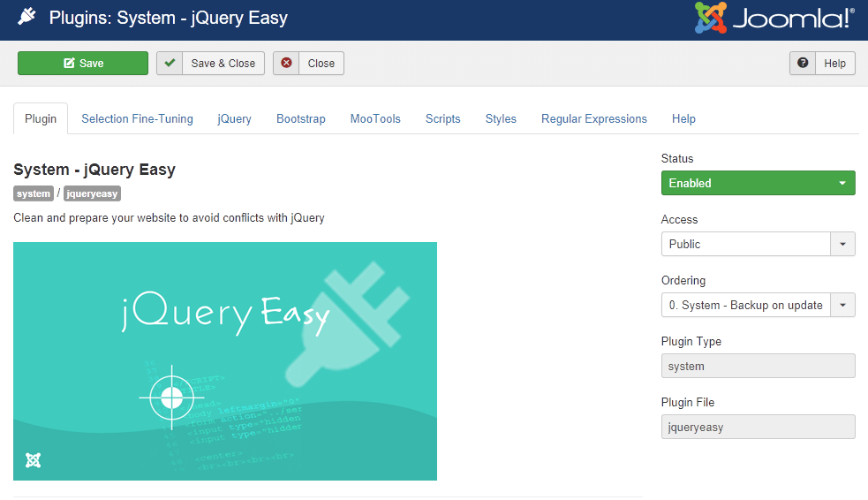This screenshot has width=868, height=500.
Task: Click the crosshair target in the banner
Action: click(x=171, y=397)
